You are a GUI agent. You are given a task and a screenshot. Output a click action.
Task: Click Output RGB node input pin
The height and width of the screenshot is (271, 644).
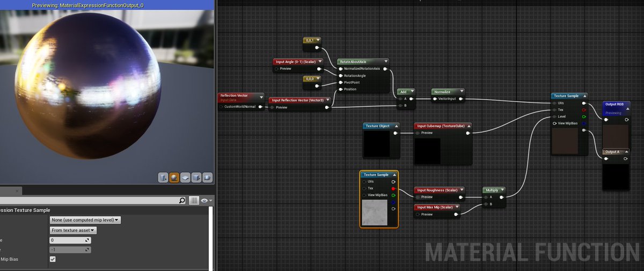coord(606,120)
